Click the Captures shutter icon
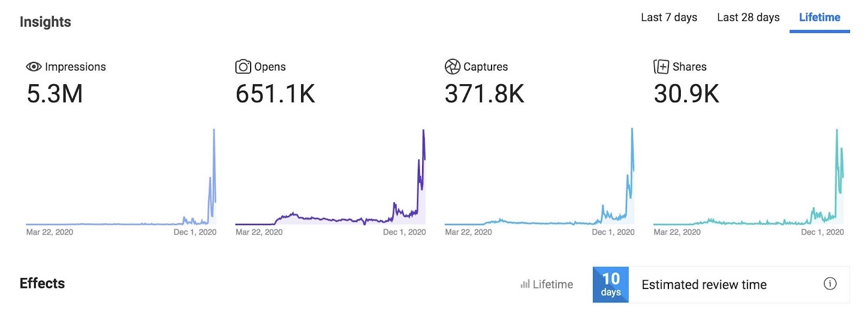Viewport: 868px width, 315px height. 452,67
